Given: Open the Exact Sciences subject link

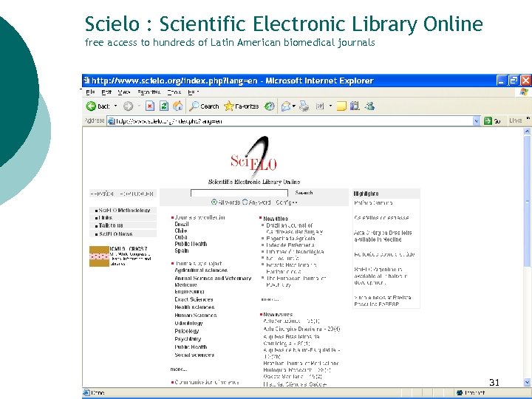Looking at the screenshot, I should coord(194,299).
